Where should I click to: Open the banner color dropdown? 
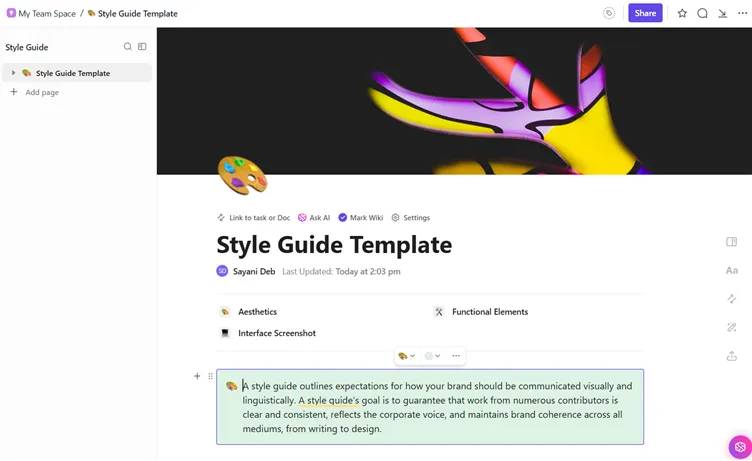click(x=432, y=356)
